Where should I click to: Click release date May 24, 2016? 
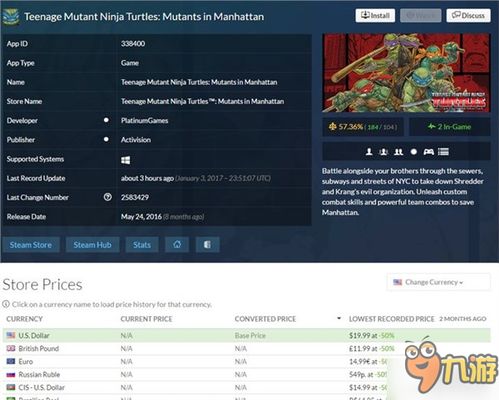tap(141, 217)
